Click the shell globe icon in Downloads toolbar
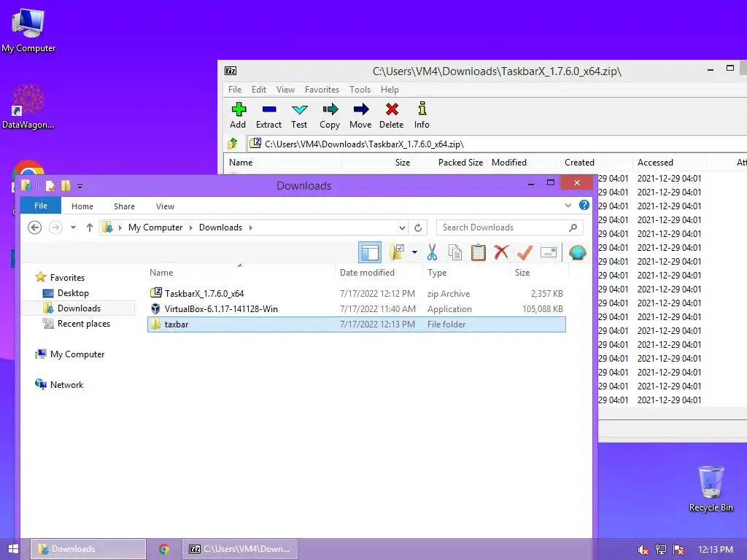Screen dimensions: 747x560 point(578,252)
